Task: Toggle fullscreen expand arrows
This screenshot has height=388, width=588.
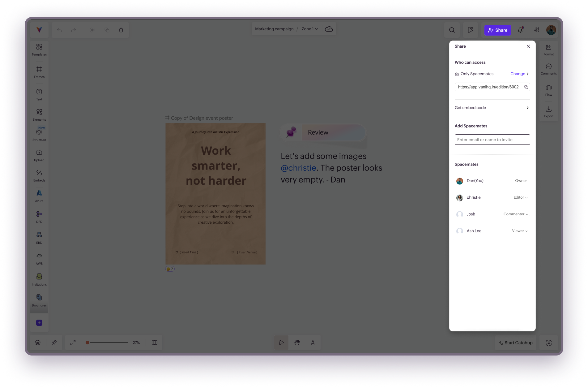Action: pyautogui.click(x=73, y=343)
